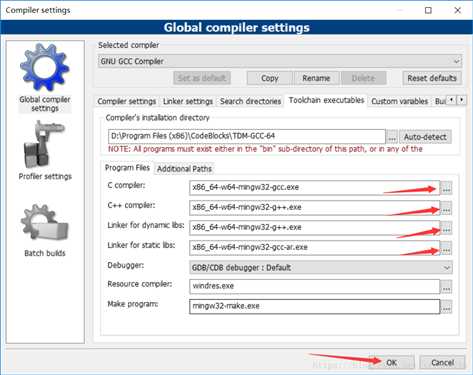
Task: Open Global compiler settings gear icon
Action: tap(45, 67)
